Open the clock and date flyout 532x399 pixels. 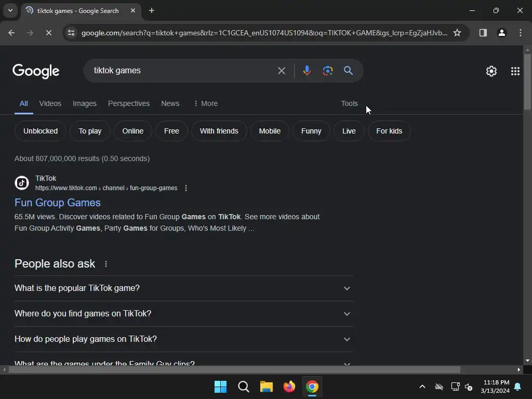click(x=495, y=387)
